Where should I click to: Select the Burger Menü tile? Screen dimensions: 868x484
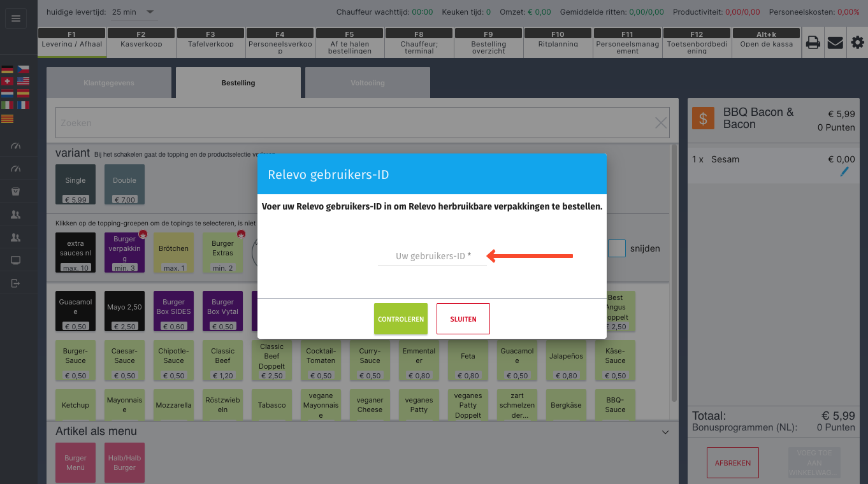tap(75, 463)
